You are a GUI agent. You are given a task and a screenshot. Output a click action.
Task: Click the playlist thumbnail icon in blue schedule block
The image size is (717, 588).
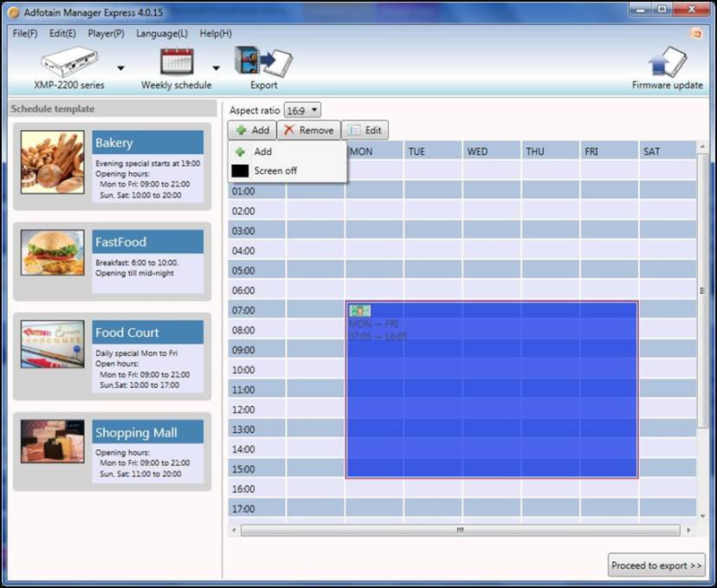click(359, 311)
